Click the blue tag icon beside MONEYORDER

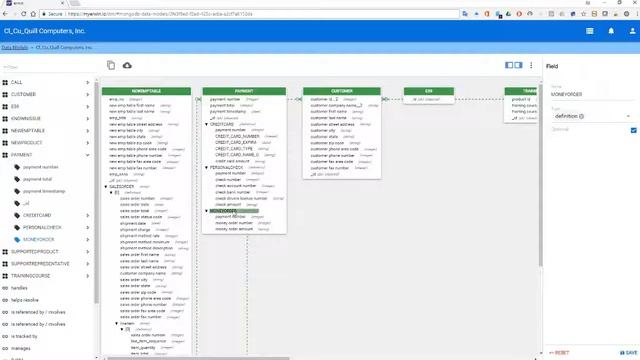17,240
